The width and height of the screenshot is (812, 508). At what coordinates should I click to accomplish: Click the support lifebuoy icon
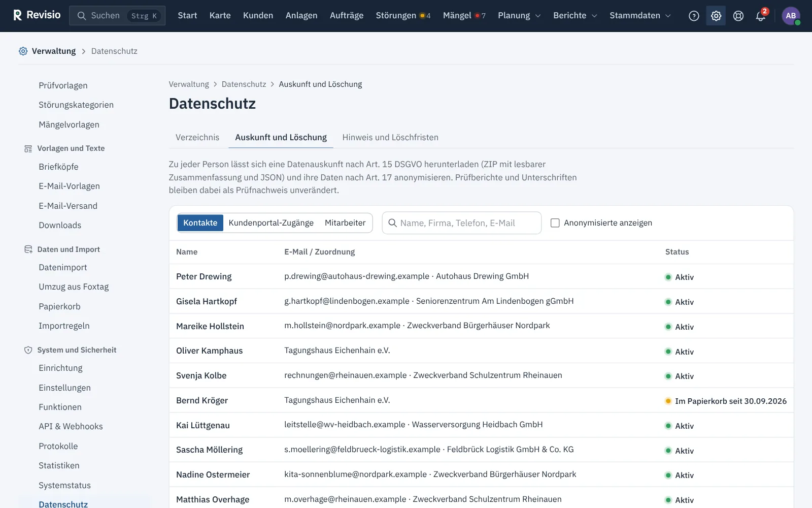coord(738,16)
